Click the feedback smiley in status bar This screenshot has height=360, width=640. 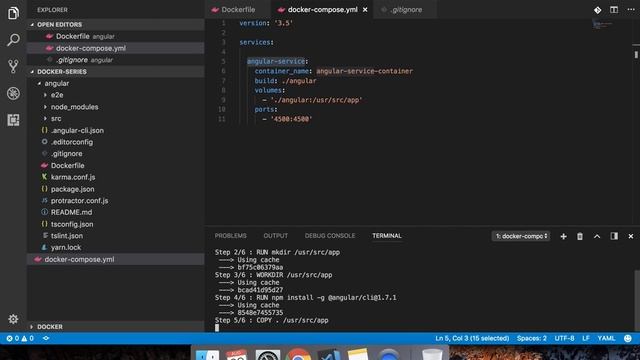pyautogui.click(x=628, y=338)
